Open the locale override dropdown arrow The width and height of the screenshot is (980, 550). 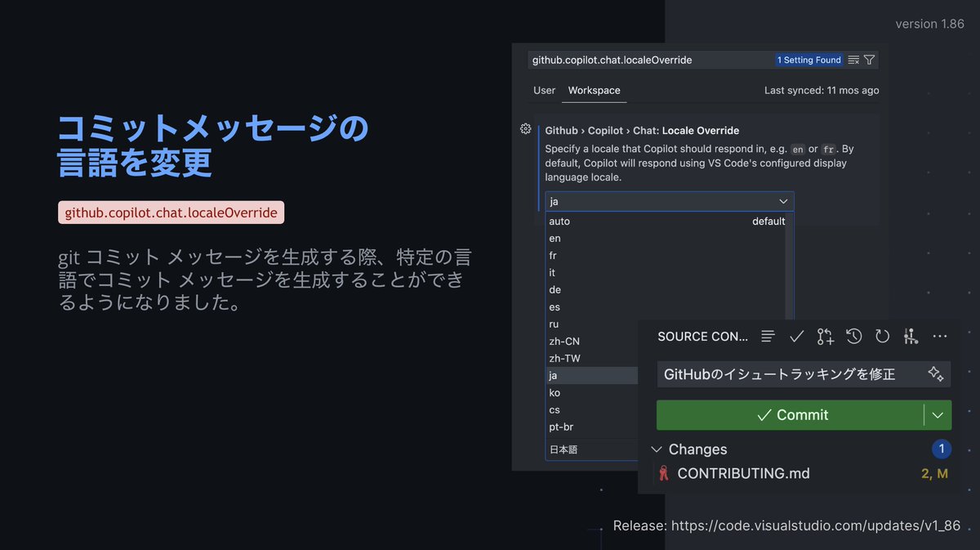tap(783, 201)
